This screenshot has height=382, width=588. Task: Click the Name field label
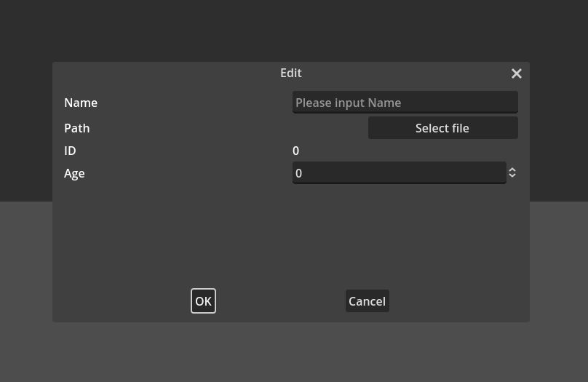coord(81,103)
